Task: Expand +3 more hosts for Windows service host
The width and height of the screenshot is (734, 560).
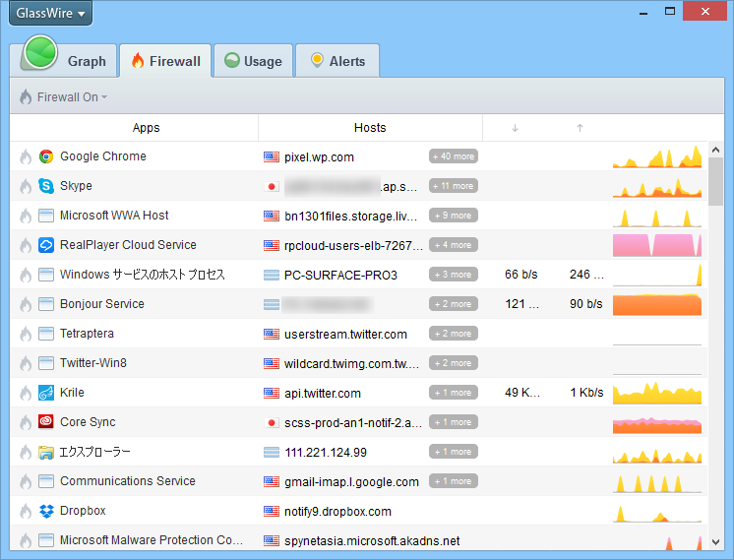Action: point(454,275)
